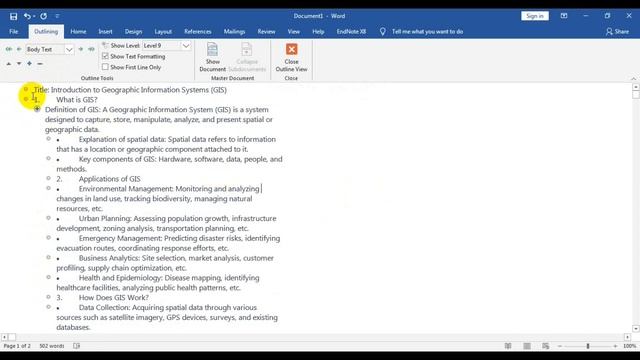Toggle Show Text Formatting checkbox
The height and width of the screenshot is (360, 640).
pos(105,56)
